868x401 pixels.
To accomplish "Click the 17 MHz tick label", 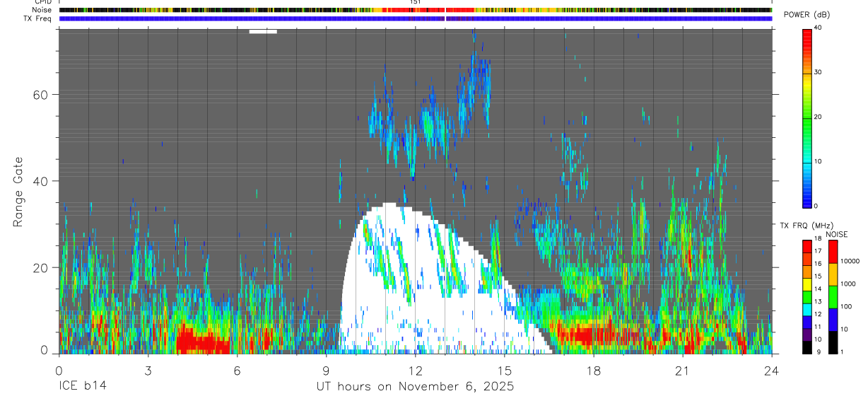I will point(817,251).
